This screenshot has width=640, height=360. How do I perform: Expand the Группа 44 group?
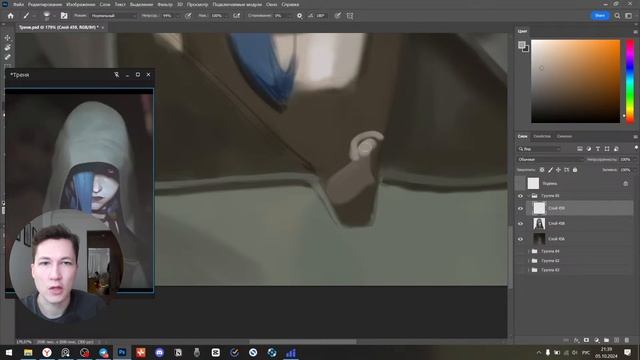tap(529, 251)
